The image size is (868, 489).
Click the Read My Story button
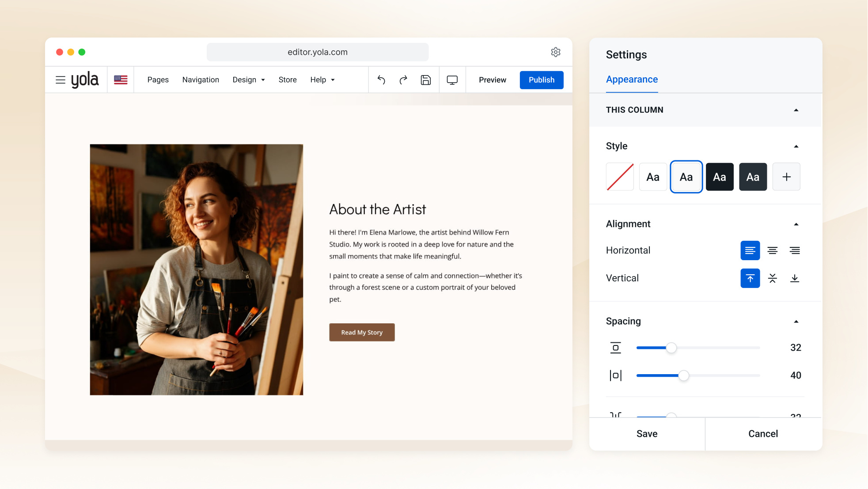[362, 332]
